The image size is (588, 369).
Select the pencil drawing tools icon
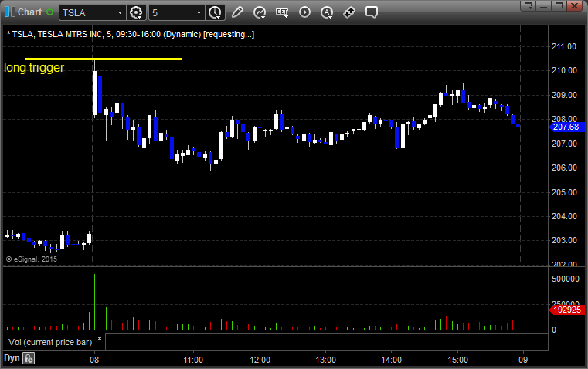[237, 12]
